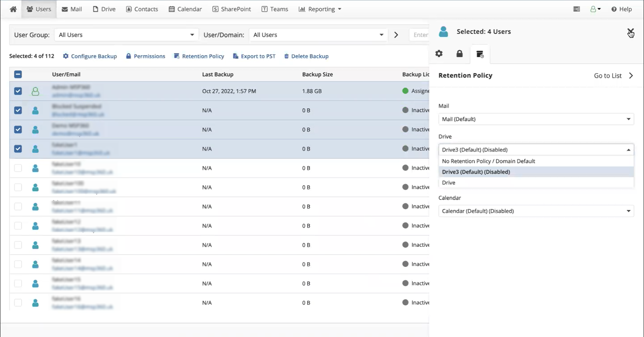This screenshot has height=337, width=644.
Task: Click the chevron beside Go to List
Action: point(631,76)
